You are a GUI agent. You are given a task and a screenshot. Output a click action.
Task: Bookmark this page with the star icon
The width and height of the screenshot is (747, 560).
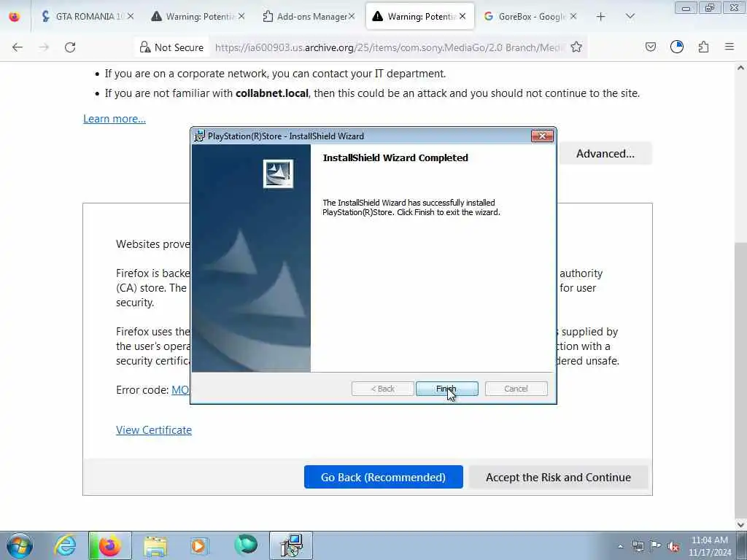click(576, 47)
